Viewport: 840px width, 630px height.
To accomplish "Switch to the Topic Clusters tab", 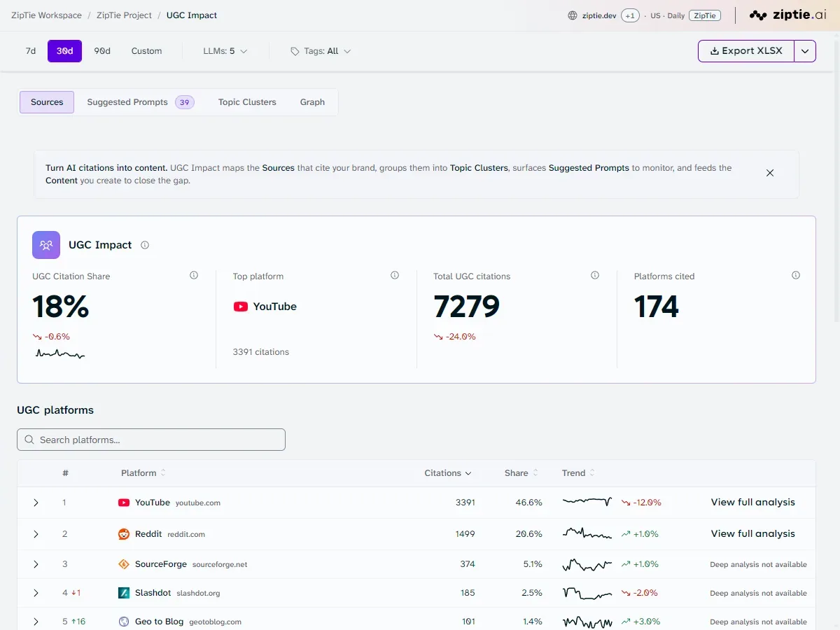I will 247,102.
